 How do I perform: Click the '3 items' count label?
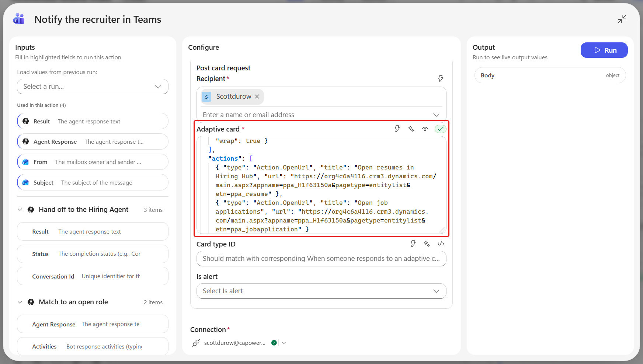tap(153, 210)
